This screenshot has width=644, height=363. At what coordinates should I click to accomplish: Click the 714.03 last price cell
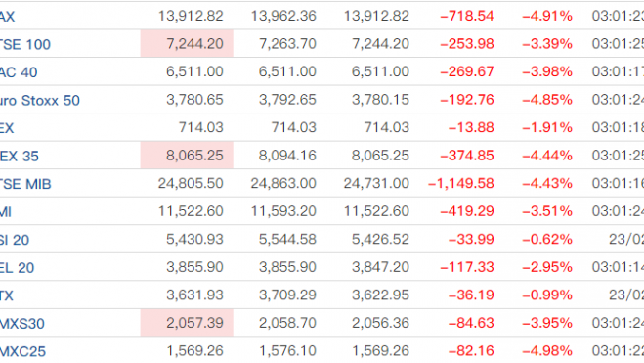pyautogui.click(x=201, y=127)
